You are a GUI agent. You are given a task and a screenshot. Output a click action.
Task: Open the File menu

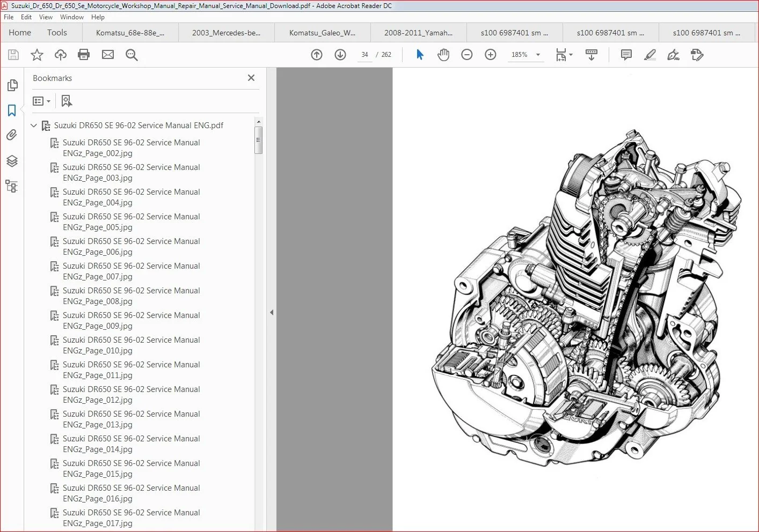(9, 17)
